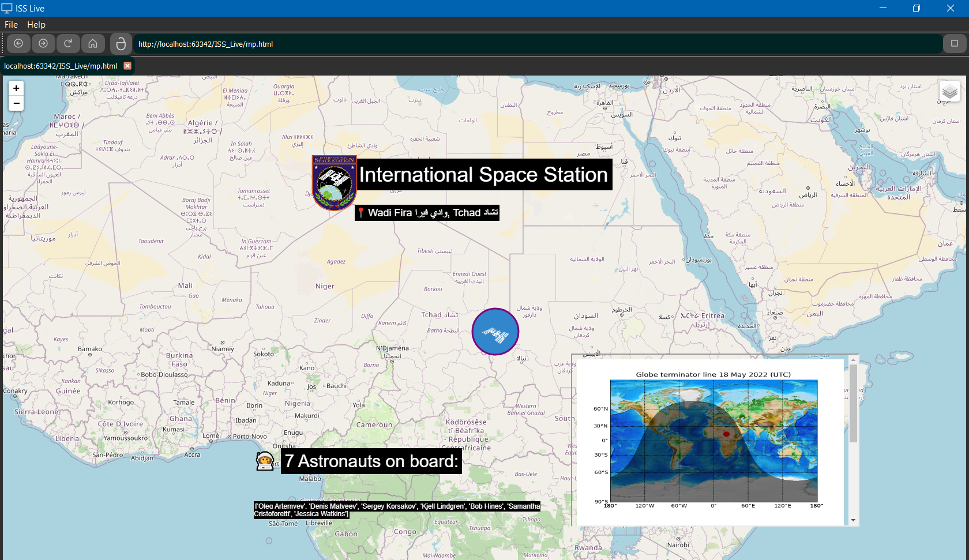Close the mp.html tab with red X
This screenshot has height=560, width=969.
click(x=127, y=66)
